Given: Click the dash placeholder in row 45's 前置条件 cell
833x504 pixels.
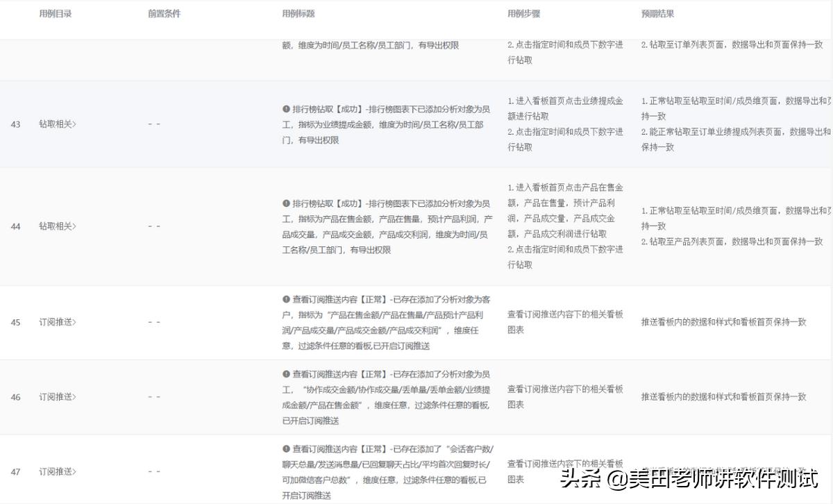Looking at the screenshot, I should click(154, 321).
